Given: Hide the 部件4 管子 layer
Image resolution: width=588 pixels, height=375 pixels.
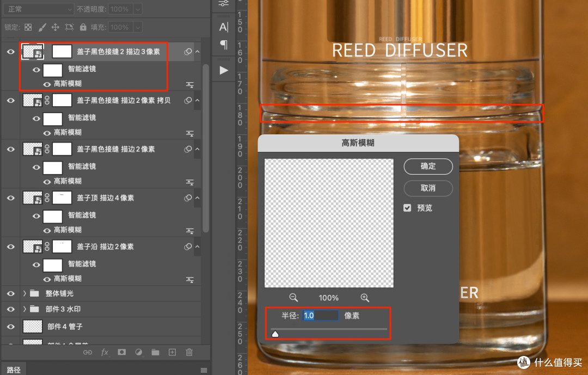Looking at the screenshot, I should coord(11,327).
